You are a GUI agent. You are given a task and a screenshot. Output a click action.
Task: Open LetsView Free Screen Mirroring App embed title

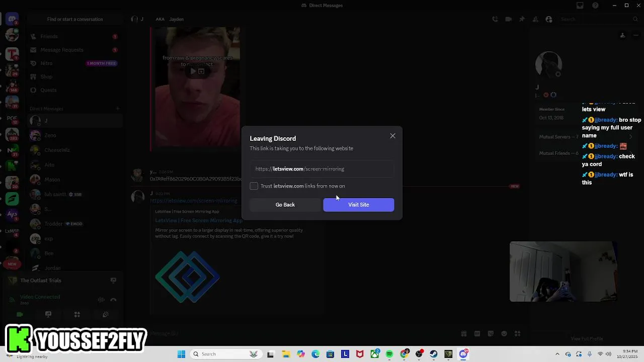199,220
